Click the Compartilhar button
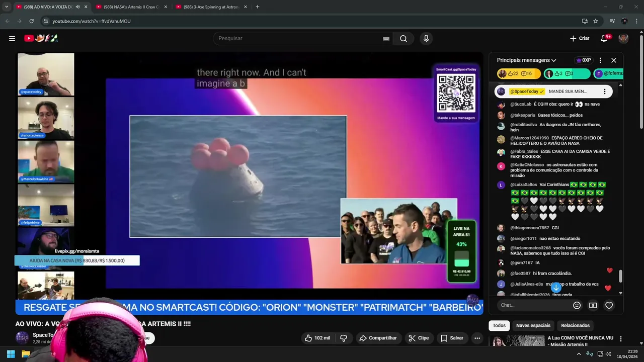This screenshot has height=362, width=644. coord(378,338)
